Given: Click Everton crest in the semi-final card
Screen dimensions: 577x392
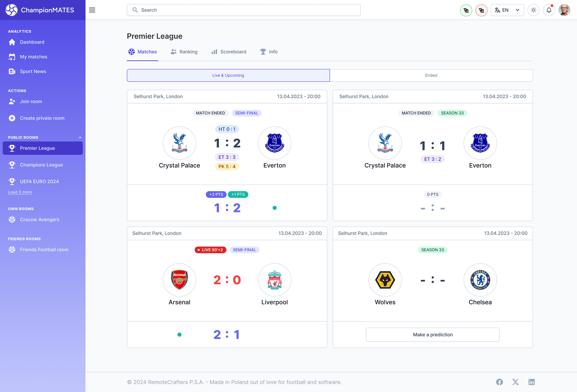Looking at the screenshot, I should 275,143.
